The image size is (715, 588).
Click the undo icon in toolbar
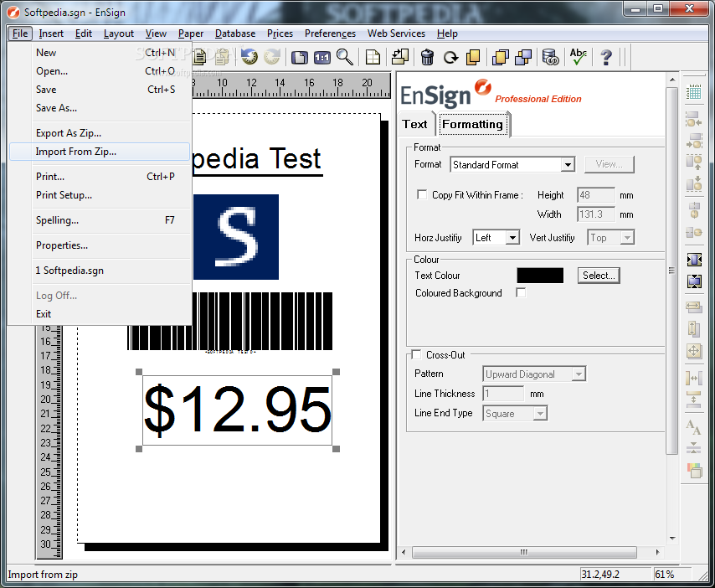pos(249,57)
